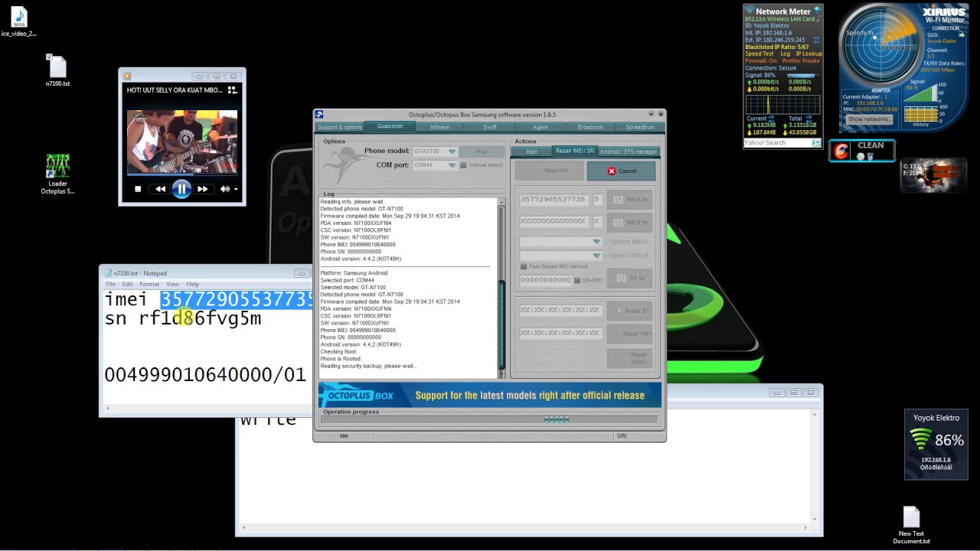Image resolution: width=980 pixels, height=551 pixels.
Task: Refresh the external IP in Network Meter
Action: pyautogui.click(x=817, y=40)
